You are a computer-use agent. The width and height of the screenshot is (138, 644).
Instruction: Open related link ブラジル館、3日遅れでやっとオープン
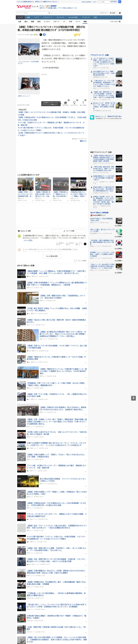[x=51, y=124]
